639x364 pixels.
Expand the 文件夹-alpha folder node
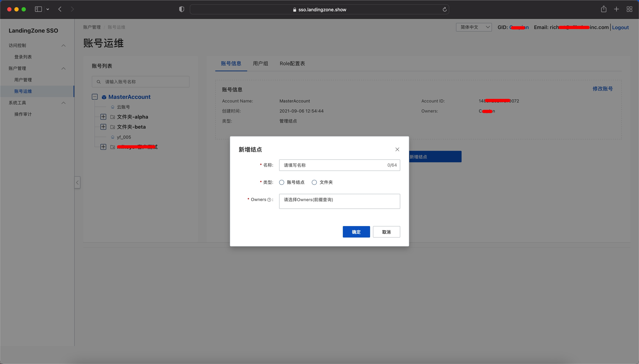point(103,117)
